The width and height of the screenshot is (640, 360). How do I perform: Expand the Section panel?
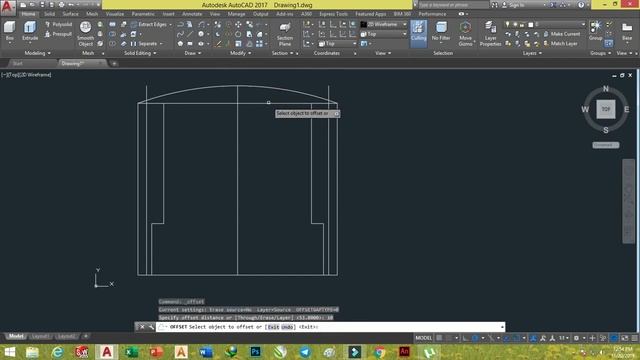pyautogui.click(x=282, y=53)
